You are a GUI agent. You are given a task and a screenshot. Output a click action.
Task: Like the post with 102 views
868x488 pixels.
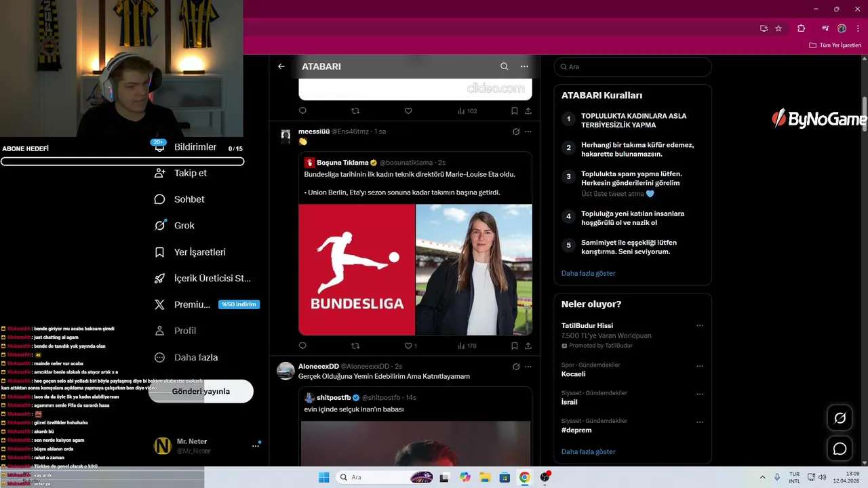(x=408, y=110)
